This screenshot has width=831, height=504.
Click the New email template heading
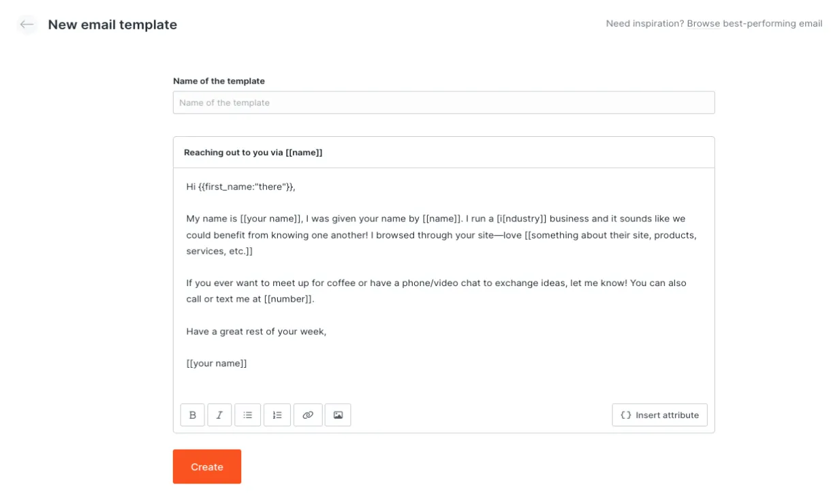click(112, 24)
